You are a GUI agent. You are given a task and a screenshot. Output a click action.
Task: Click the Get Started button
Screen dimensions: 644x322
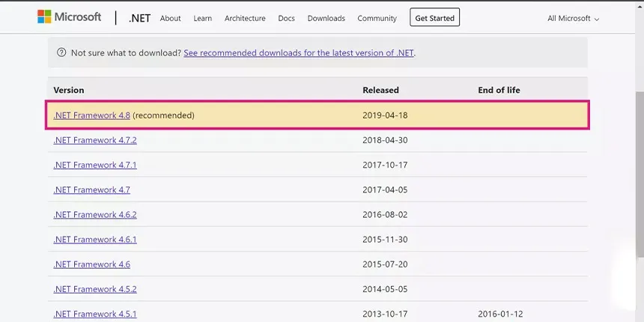[x=434, y=18]
